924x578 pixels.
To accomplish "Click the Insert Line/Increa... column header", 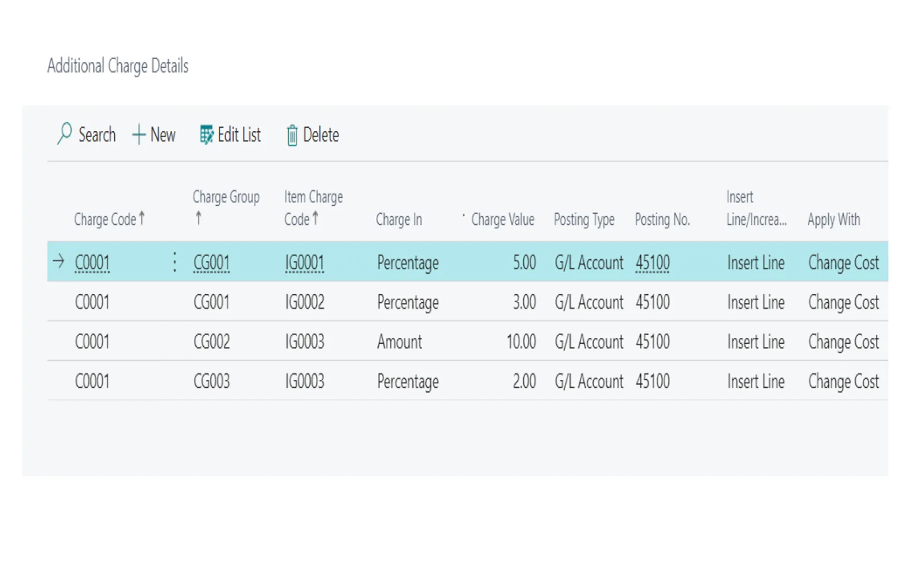I will (757, 208).
